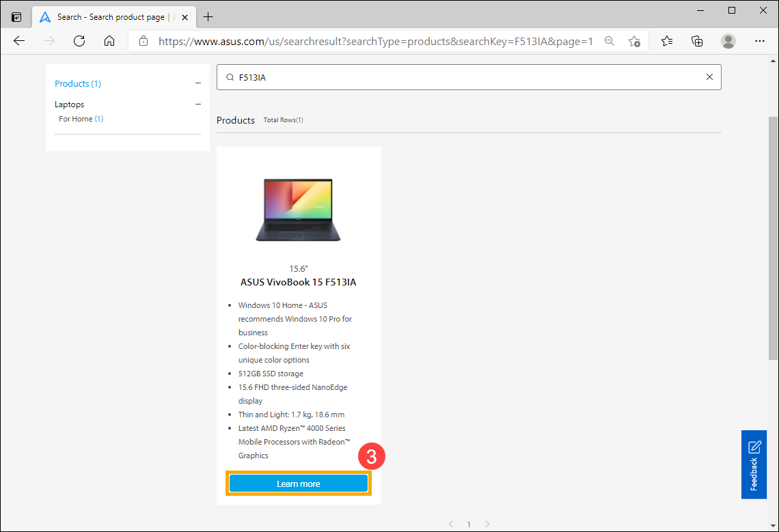The width and height of the screenshot is (779, 532).
Task: Select the Search product page tab
Action: pyautogui.click(x=115, y=17)
